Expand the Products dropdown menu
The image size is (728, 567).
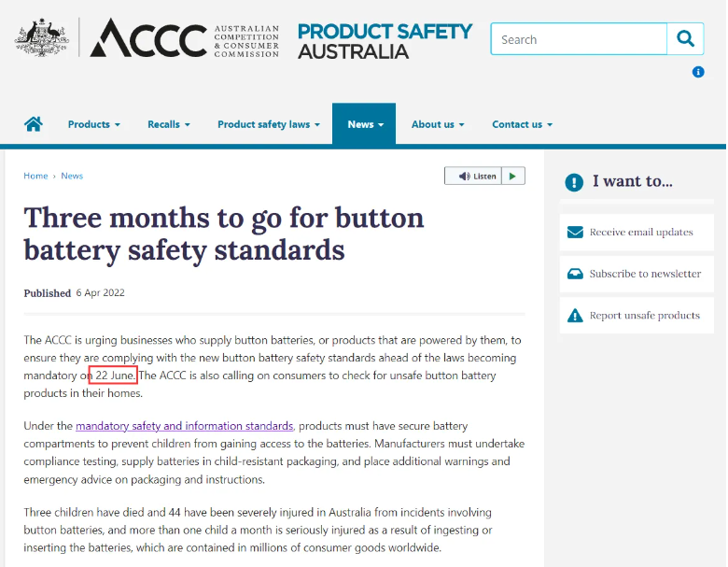93,124
